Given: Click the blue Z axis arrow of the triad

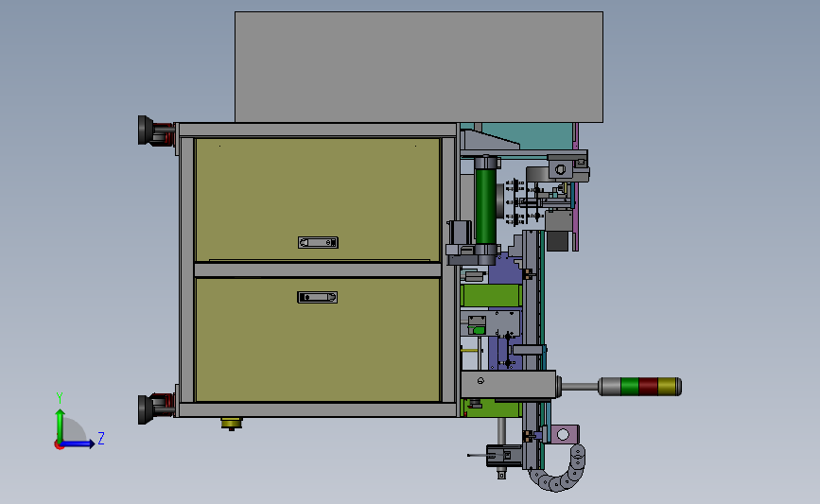Looking at the screenshot, I should point(78,444).
